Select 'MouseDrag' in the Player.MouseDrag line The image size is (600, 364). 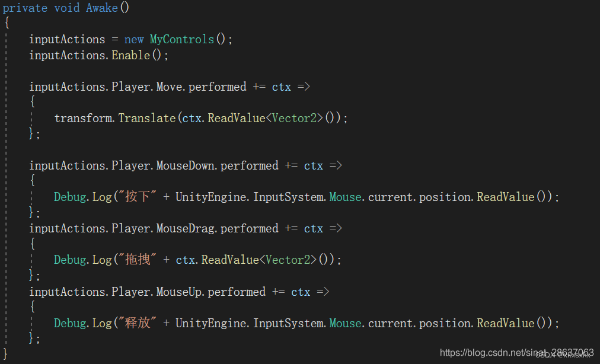185,228
